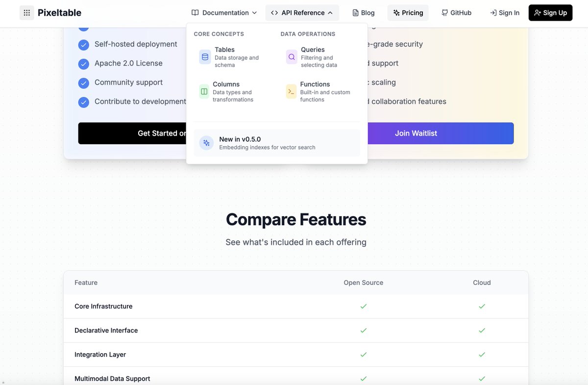Click Open Source checkmark for Core Infrastructure
Viewport: 588px width, 385px height.
[x=364, y=306]
